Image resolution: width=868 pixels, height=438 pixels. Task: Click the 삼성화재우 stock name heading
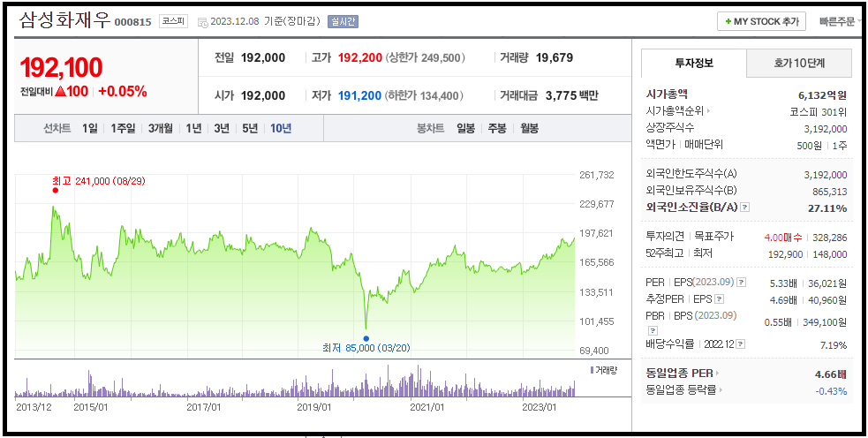[x=64, y=20]
